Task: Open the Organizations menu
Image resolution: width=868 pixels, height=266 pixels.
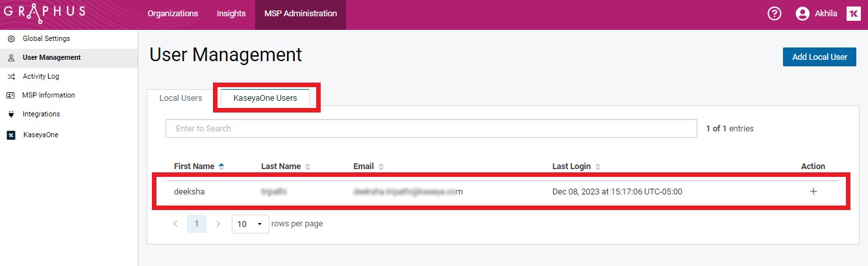Action: (x=173, y=14)
